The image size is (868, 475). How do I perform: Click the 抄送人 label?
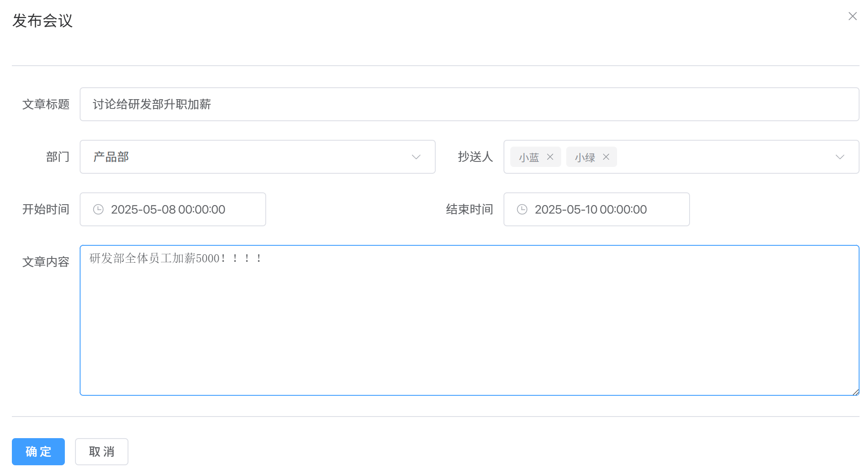click(476, 157)
